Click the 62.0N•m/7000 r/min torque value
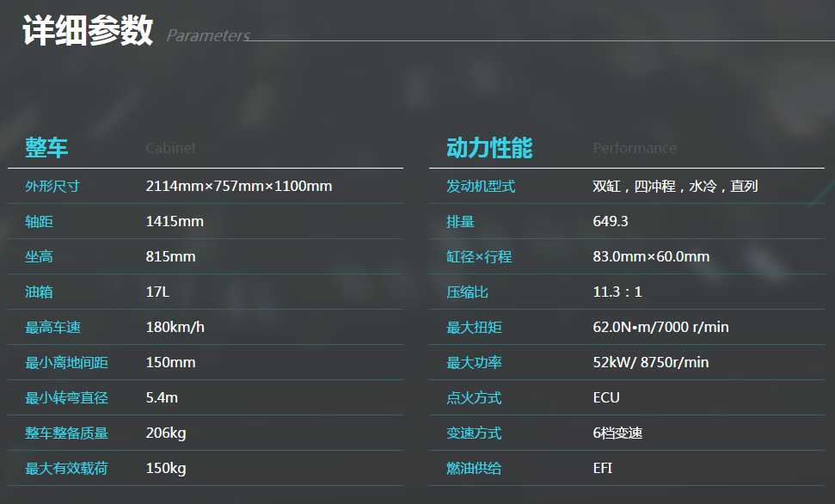 (x=660, y=327)
